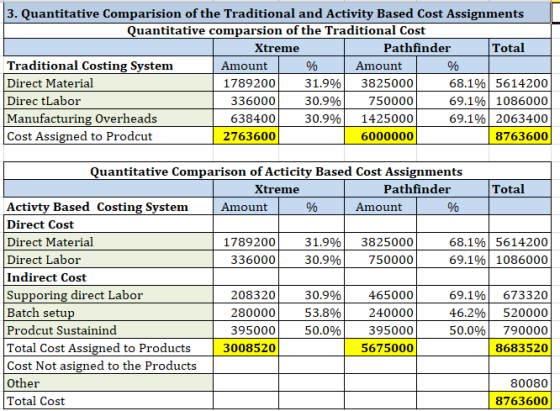Image resolution: width=560 pixels, height=411 pixels.
Task: Select the 'Manufacturing Overheads' row label
Action: pos(109,118)
